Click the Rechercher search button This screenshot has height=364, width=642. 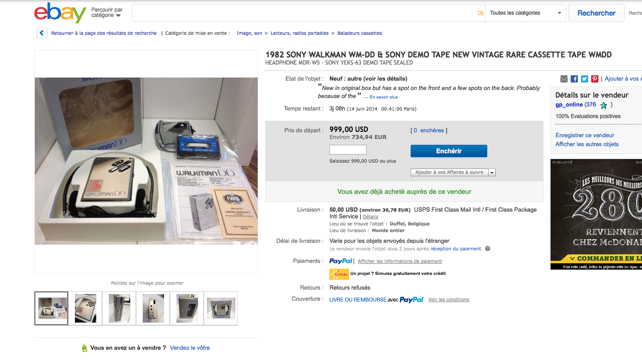click(x=596, y=13)
